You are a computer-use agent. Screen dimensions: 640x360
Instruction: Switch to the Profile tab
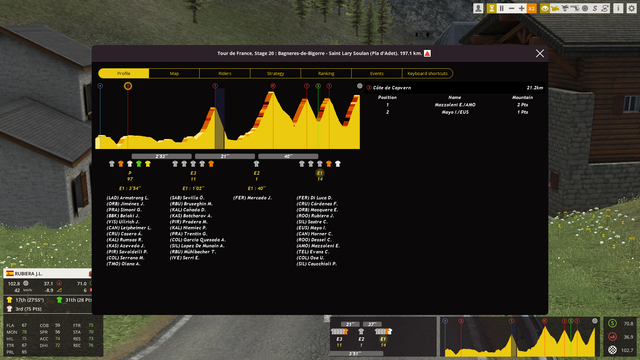(x=124, y=73)
